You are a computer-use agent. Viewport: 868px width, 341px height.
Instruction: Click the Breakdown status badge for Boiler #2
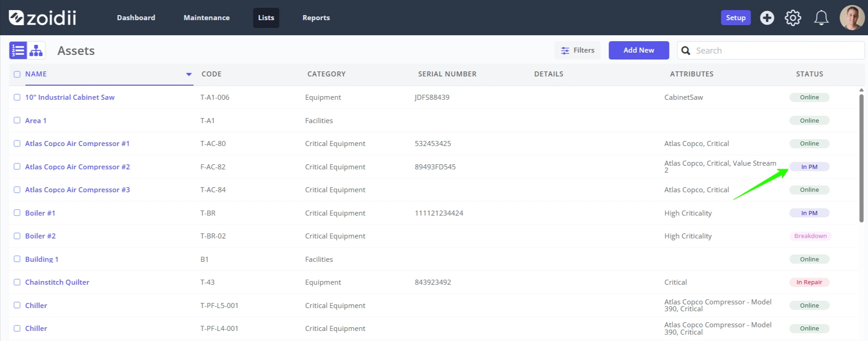click(x=810, y=236)
